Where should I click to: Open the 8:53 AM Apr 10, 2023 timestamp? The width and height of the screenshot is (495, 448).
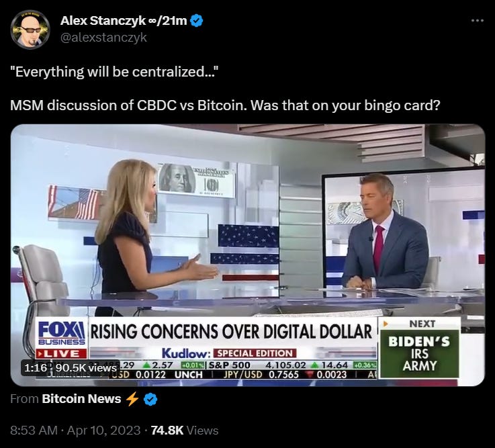(x=75, y=431)
